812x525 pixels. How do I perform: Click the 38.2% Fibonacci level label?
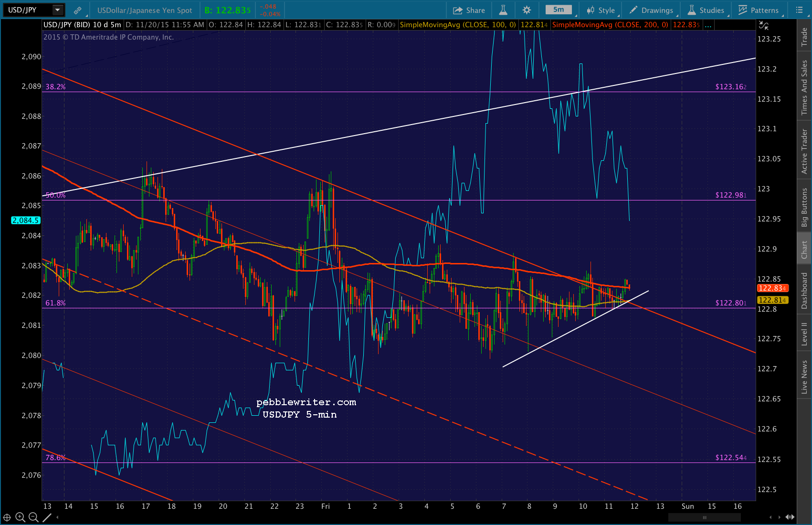(55, 87)
